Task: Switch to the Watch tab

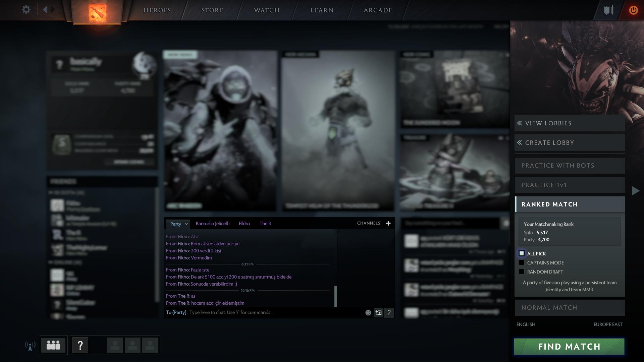Action: pos(267,10)
